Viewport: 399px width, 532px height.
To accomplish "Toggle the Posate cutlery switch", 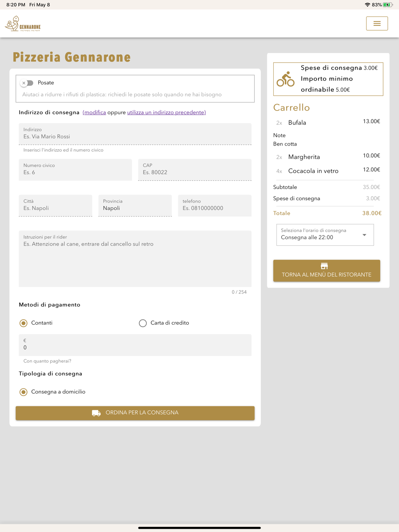I will [27, 83].
